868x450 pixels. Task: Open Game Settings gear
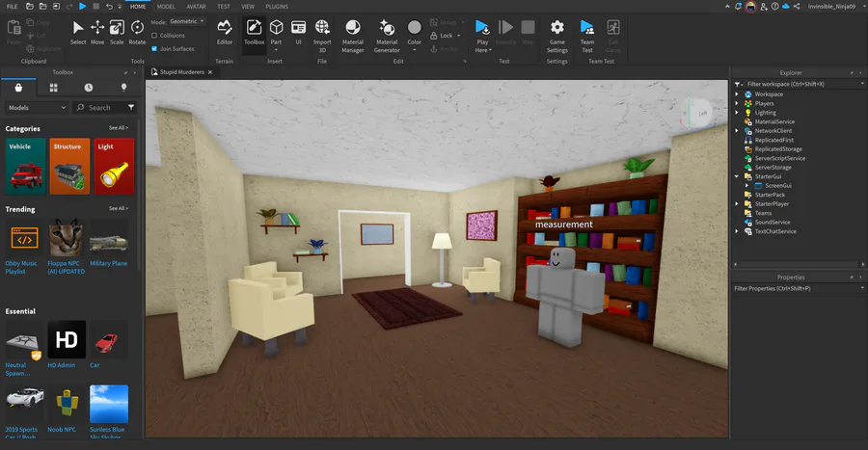tap(556, 36)
